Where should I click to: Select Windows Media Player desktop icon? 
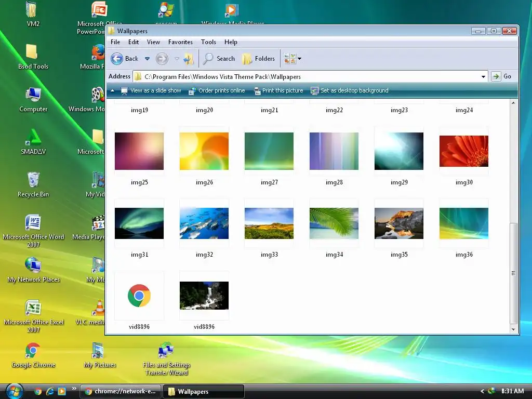232,13
